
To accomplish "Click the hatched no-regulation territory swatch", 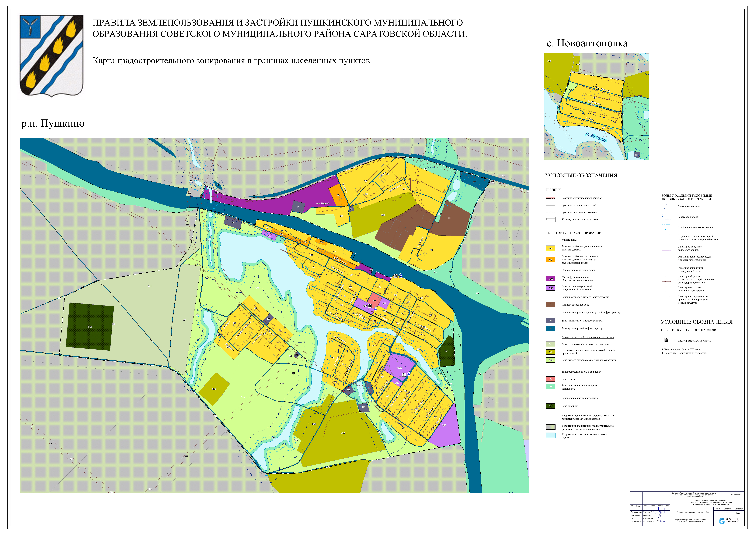I will [x=551, y=427].
